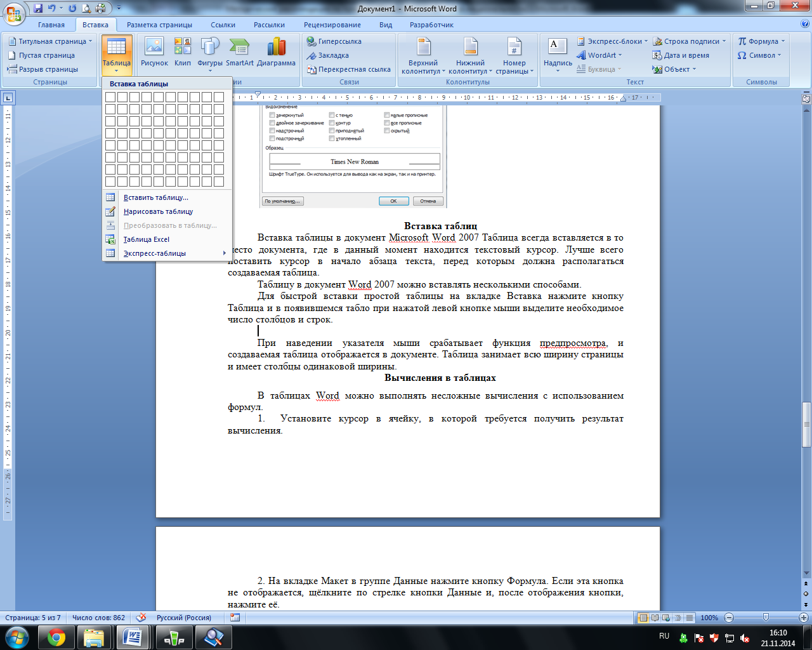Choose Вставить таблицу... menu item
The image size is (812, 650).
click(167, 197)
